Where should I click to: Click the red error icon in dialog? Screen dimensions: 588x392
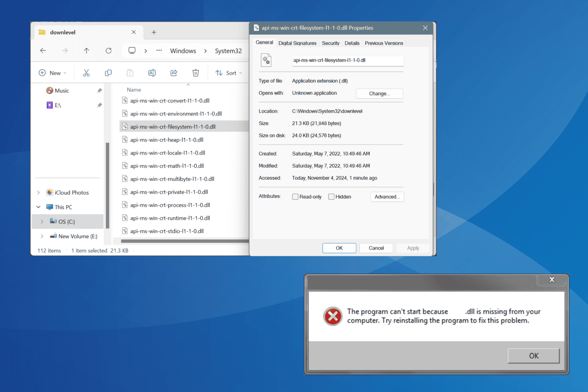point(333,316)
